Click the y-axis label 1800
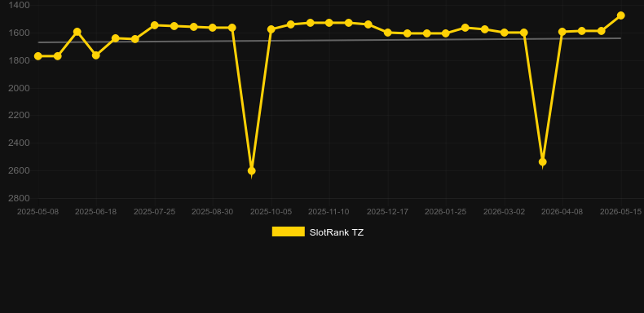The width and height of the screenshot is (644, 313). [19, 60]
